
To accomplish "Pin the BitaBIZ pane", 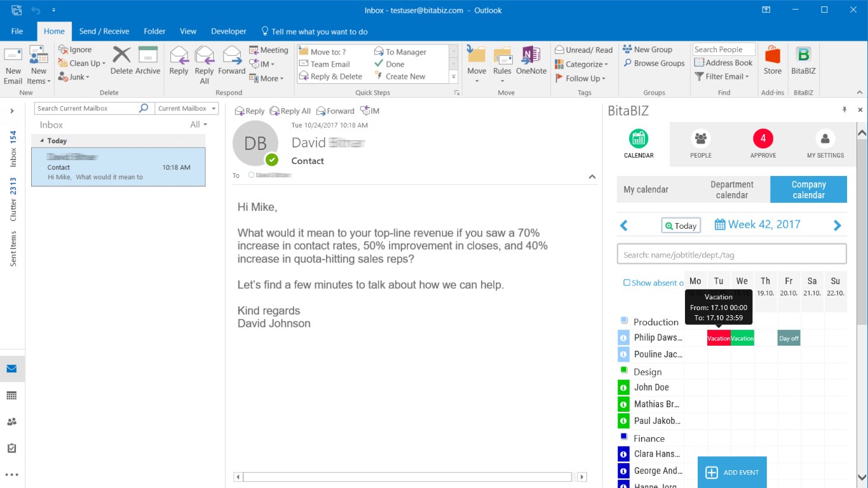I will (844, 110).
